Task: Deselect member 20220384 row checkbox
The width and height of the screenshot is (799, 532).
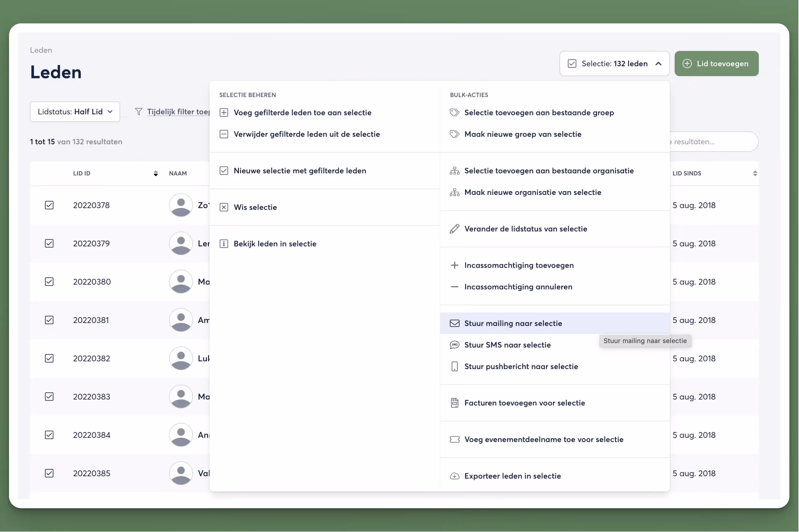Action: (49, 435)
